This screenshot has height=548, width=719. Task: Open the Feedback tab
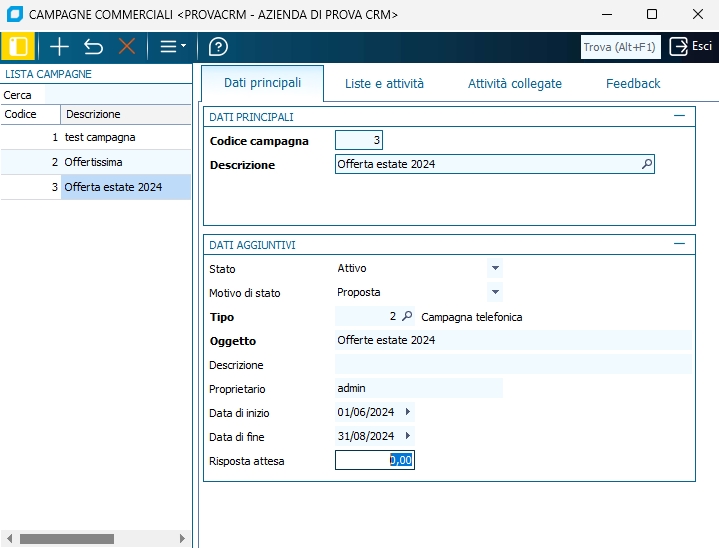click(x=632, y=84)
